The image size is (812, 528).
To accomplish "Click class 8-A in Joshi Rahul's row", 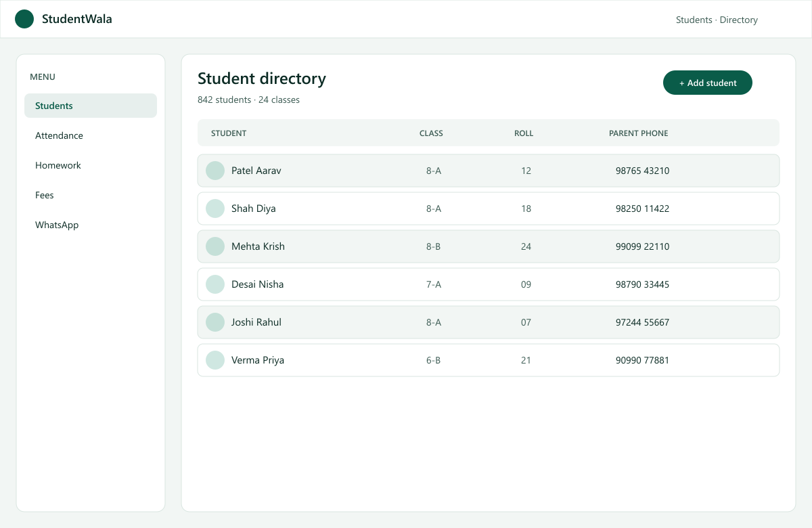I will (x=434, y=322).
